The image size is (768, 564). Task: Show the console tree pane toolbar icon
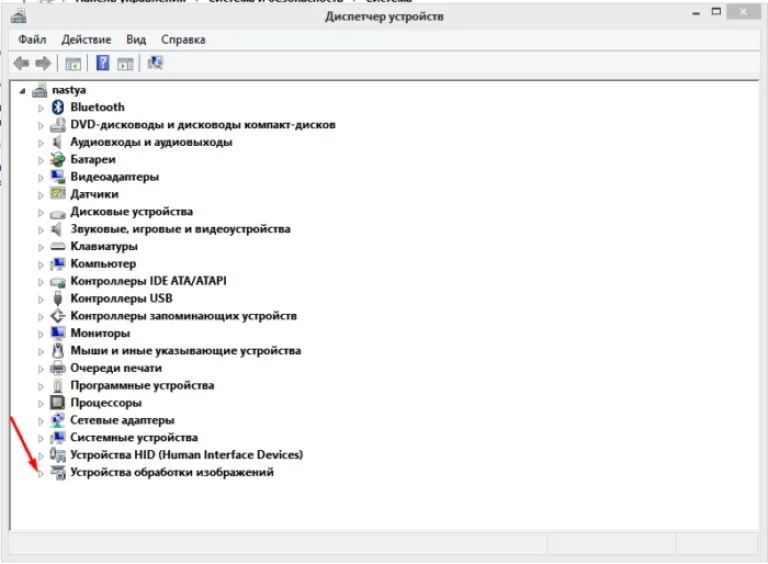point(73,64)
